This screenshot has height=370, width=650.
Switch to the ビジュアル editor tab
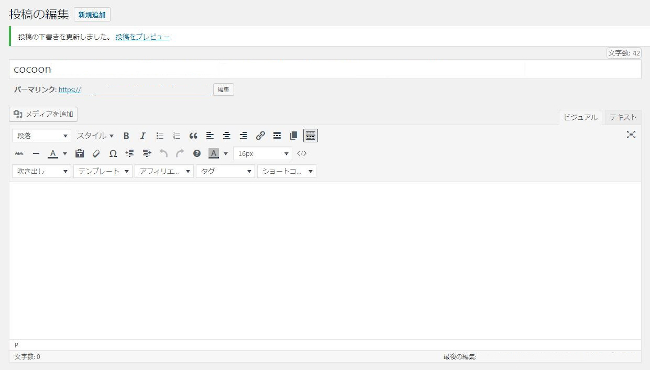[581, 117]
